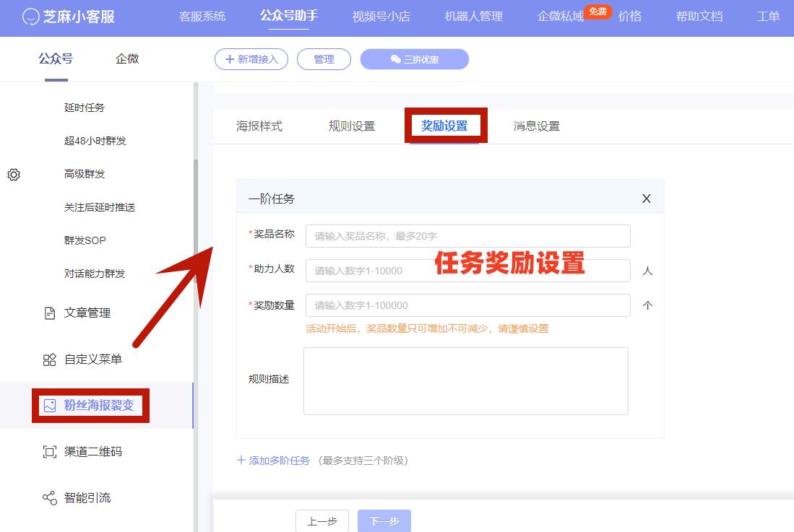Select the 智能引流 share icon
This screenshot has height=532, width=794.
tap(49, 497)
